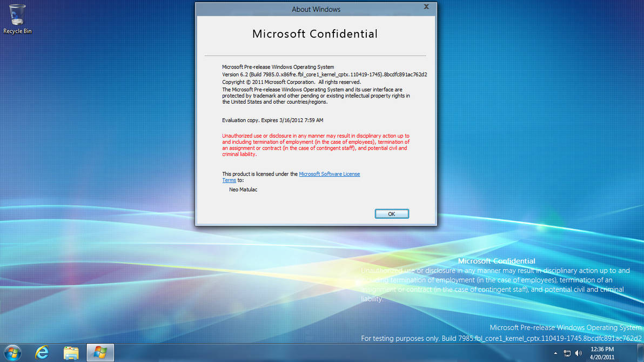Launch Internet Explorer from the taskbar
This screenshot has height=362, width=644.
[x=42, y=353]
